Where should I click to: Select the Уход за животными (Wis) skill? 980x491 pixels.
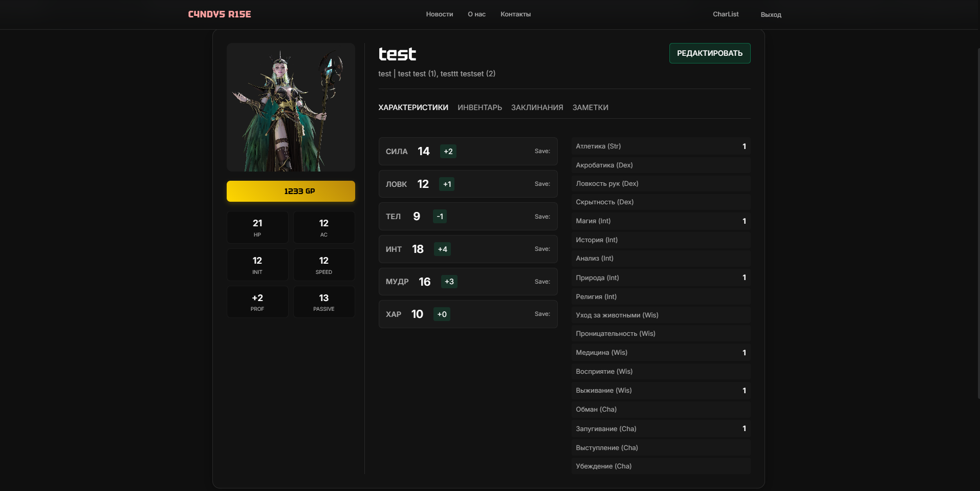point(661,315)
